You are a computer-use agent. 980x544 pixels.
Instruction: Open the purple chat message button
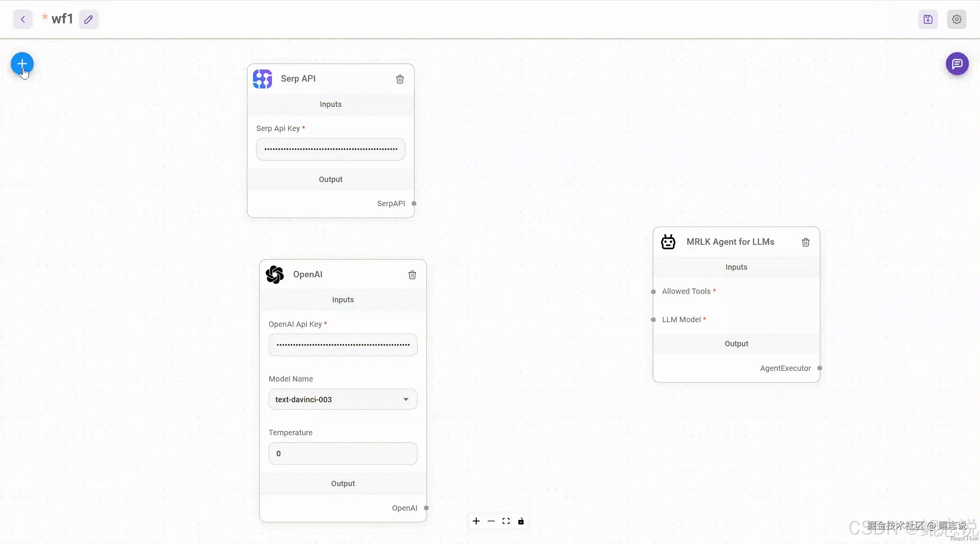click(957, 64)
